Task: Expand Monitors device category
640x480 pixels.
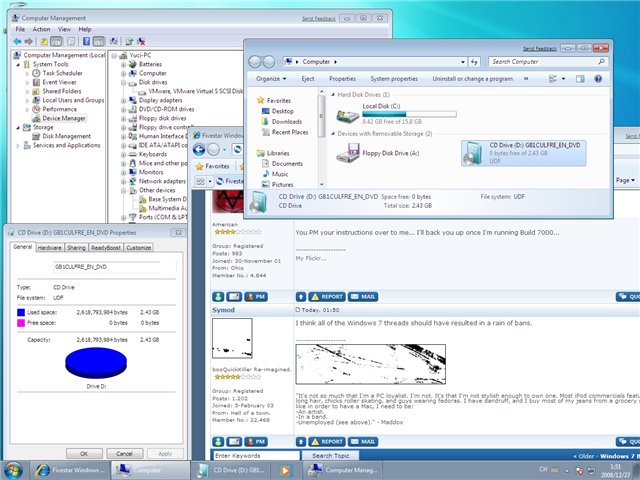Action: click(x=123, y=172)
